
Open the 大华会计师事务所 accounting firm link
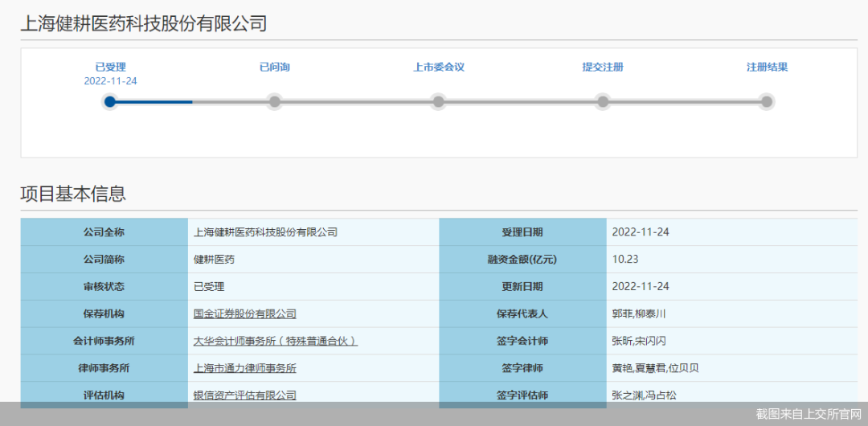(275, 342)
